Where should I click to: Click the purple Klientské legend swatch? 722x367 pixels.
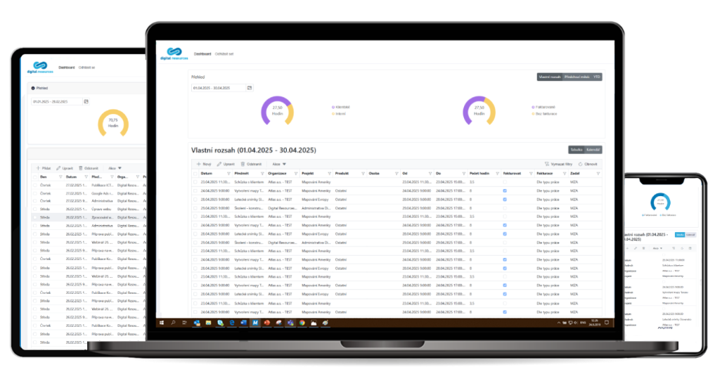click(x=333, y=107)
